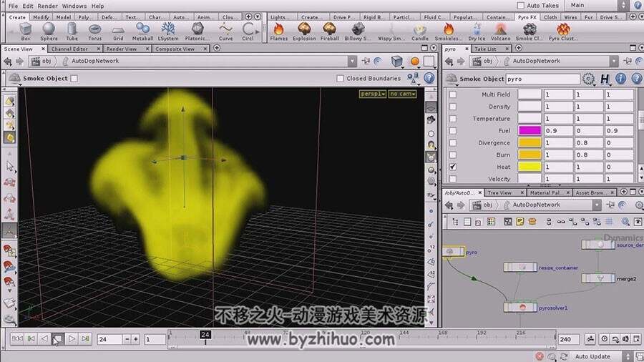The width and height of the screenshot is (644, 362).
Task: Open help for Smoke Object viewport tool
Action: tap(429, 78)
